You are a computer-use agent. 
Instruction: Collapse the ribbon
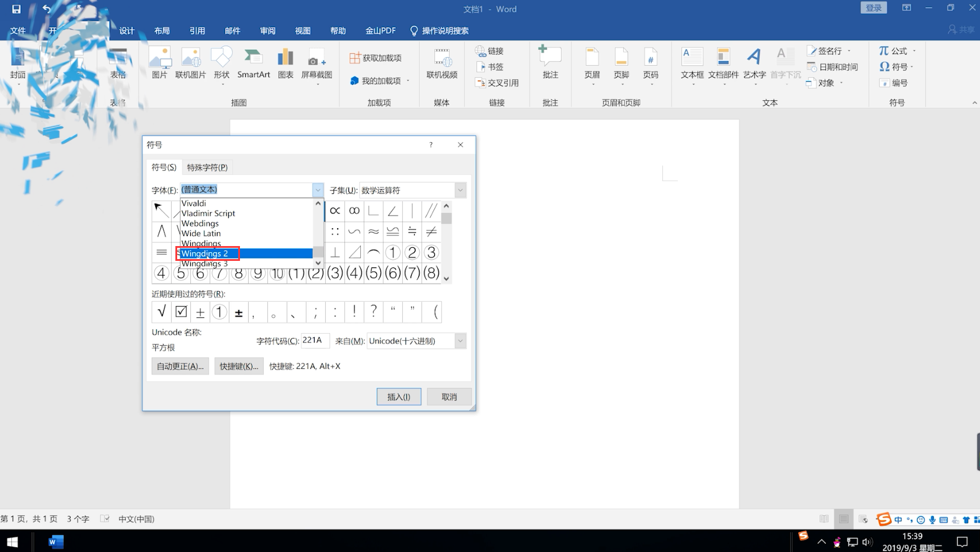click(975, 103)
